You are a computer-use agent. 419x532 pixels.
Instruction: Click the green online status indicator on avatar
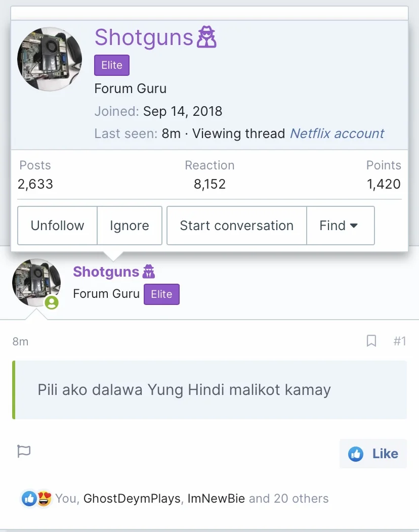click(52, 302)
